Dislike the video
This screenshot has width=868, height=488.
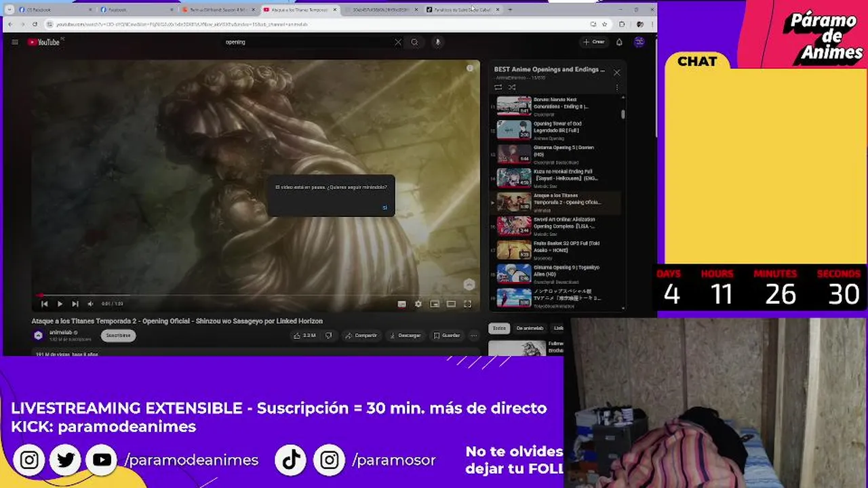click(329, 335)
